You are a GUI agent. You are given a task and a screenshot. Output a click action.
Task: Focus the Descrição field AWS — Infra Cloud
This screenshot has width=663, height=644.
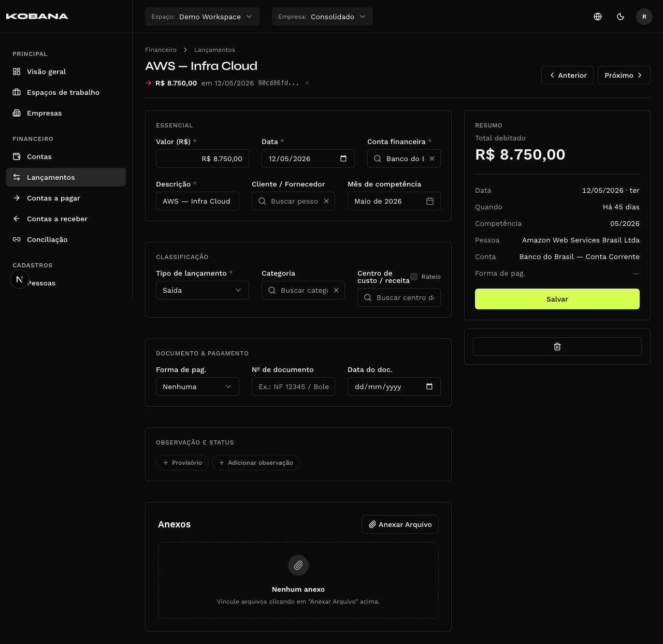[x=197, y=201]
